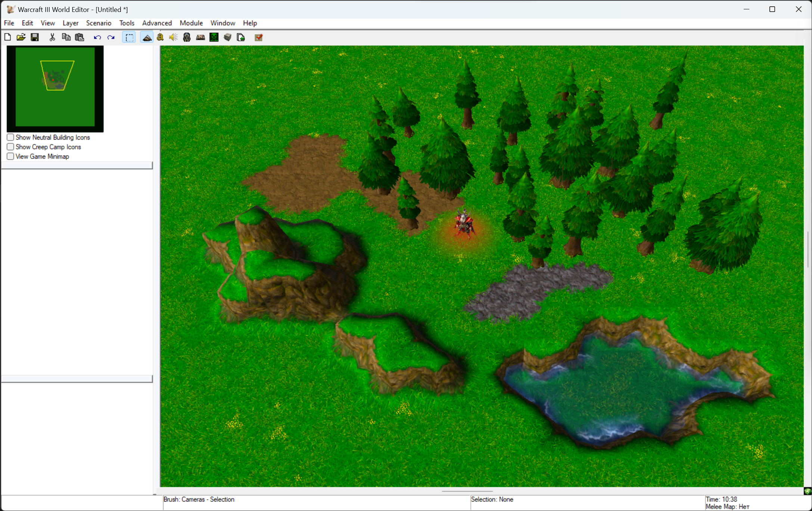Open the Object Manager cube icon
Screen dimensions: 812x511
[x=227, y=37]
